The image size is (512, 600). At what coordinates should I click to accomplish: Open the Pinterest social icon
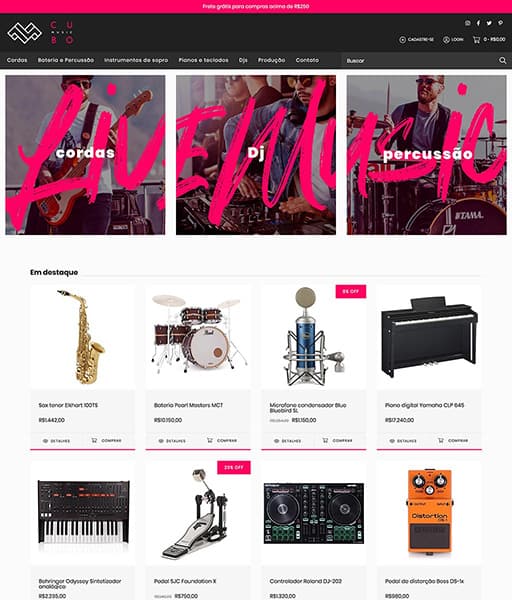coord(501,23)
